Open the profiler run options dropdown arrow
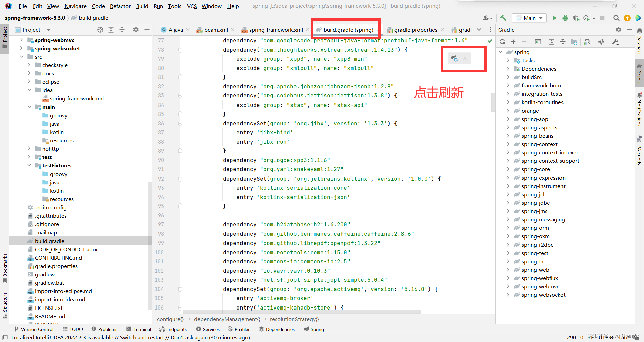Viewport: 644px width, 342px height. point(594,18)
